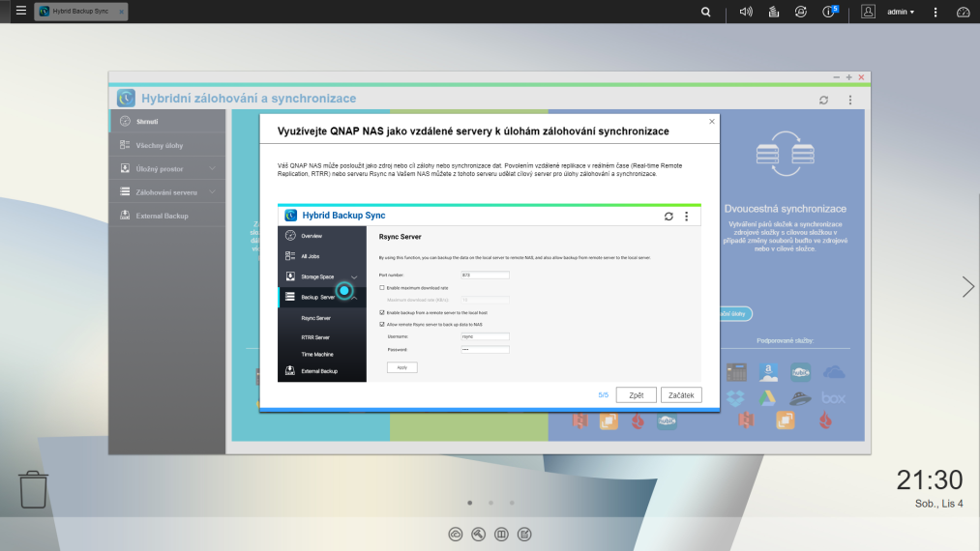Open external devices icon in the top bar

pos(801,12)
